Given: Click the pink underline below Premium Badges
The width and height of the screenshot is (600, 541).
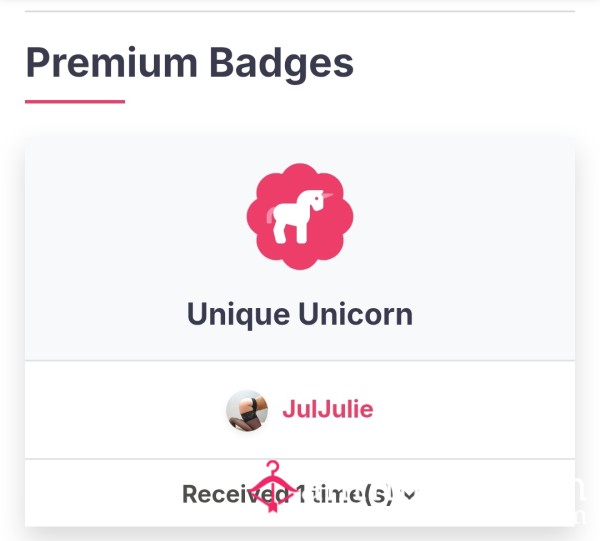Looking at the screenshot, I should click(75, 102).
